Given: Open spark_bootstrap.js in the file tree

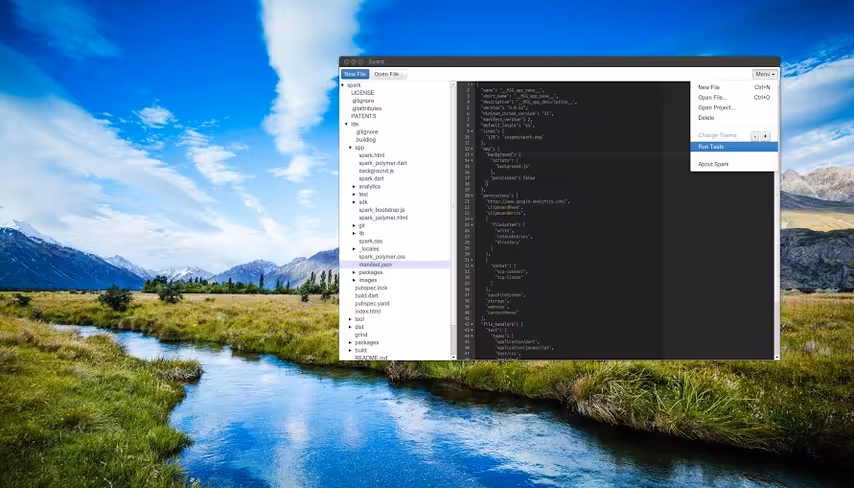Looking at the screenshot, I should (x=382, y=210).
